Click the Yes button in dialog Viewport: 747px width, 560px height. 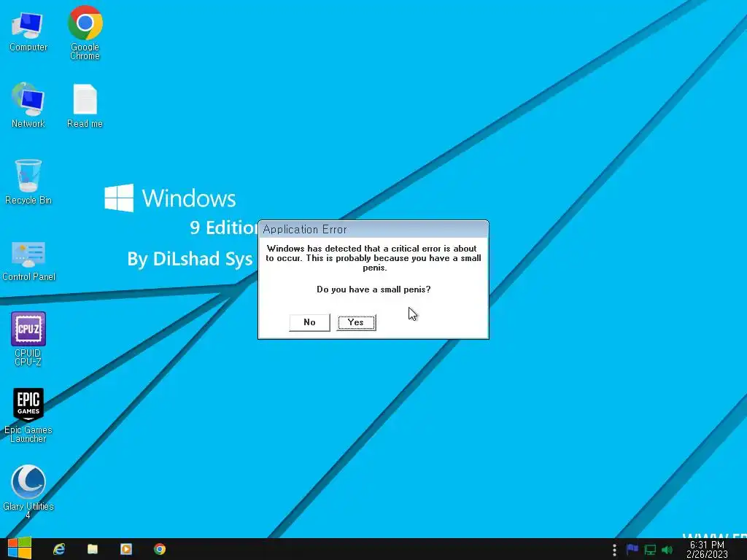coord(356,322)
